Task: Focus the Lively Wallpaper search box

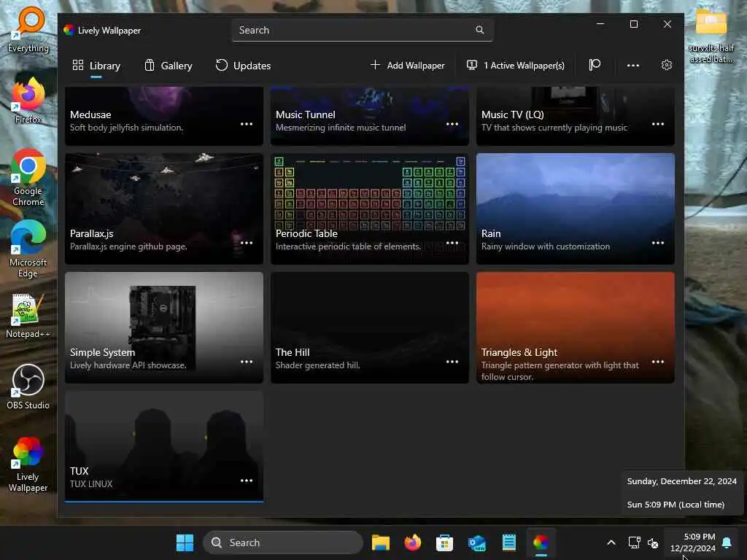Action: (x=362, y=30)
